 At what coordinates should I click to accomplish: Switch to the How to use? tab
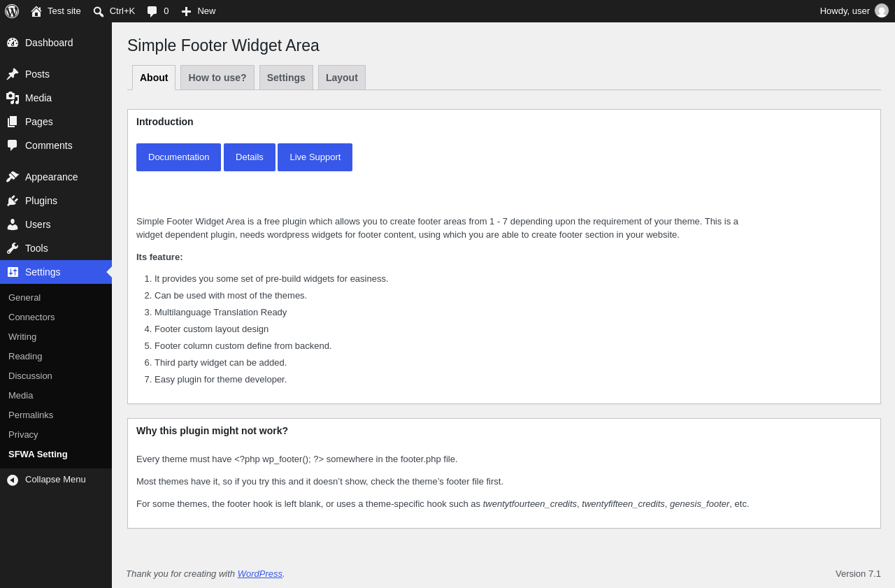tap(217, 78)
